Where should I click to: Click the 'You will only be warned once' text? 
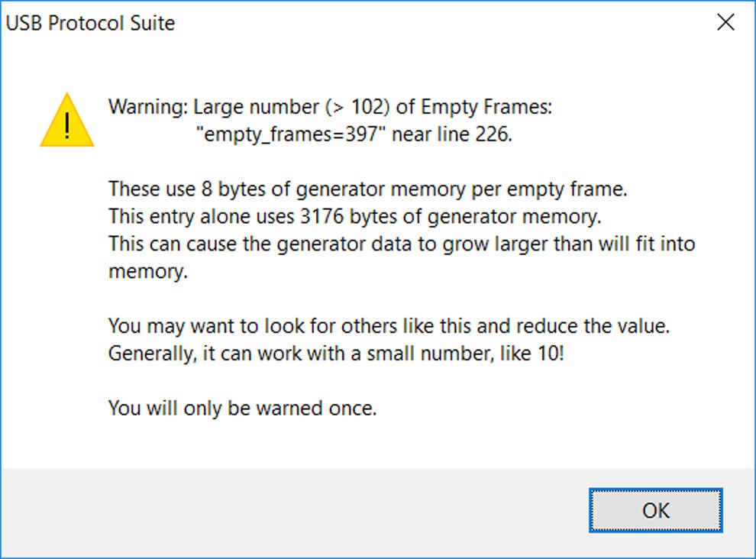point(242,409)
